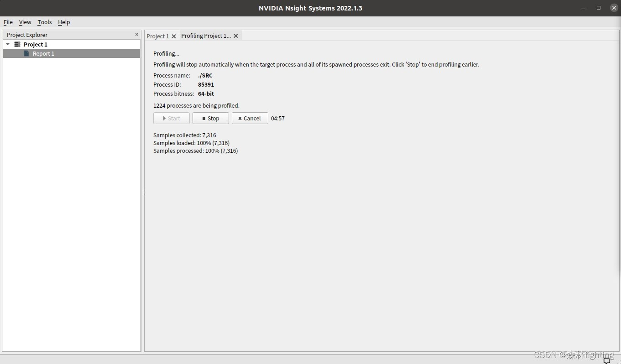Image resolution: width=621 pixels, height=364 pixels.
Task: Click the play icon on the Start button
Action: click(164, 118)
